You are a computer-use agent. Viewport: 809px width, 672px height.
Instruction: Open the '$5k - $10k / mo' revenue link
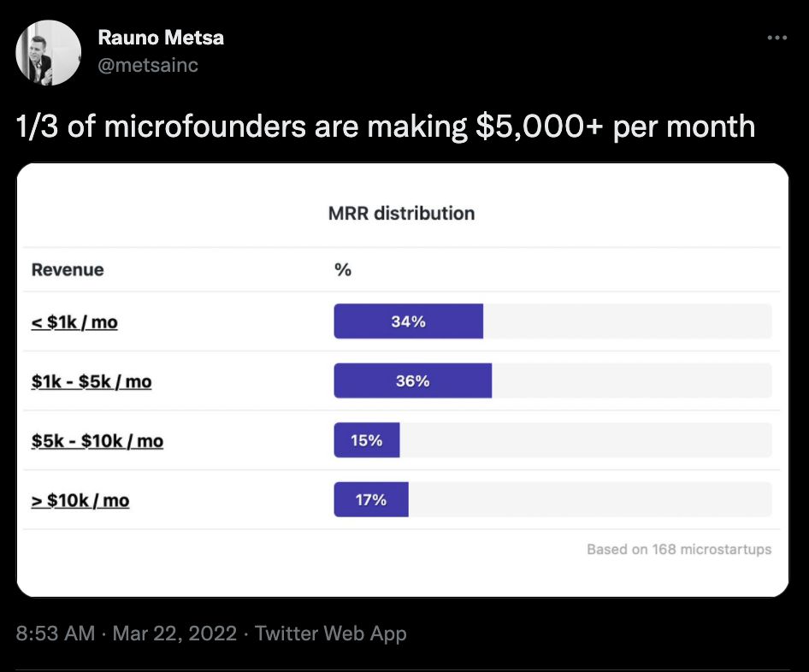[97, 441]
